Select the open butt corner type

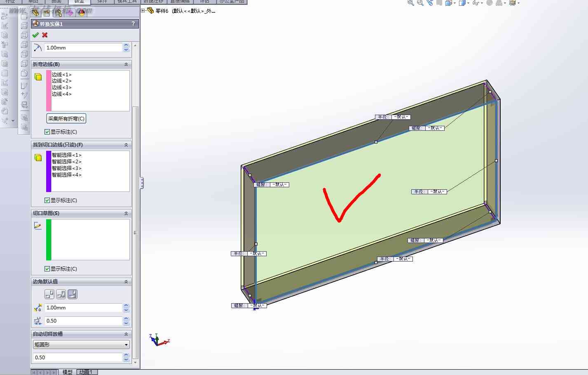tap(49, 294)
